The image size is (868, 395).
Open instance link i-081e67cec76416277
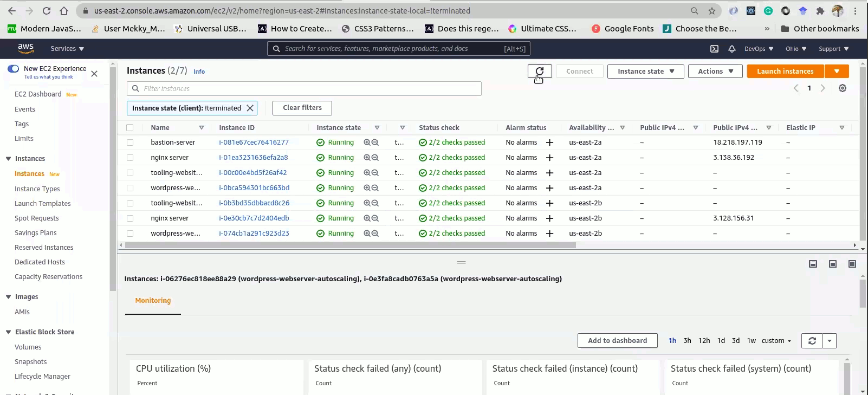254,143
